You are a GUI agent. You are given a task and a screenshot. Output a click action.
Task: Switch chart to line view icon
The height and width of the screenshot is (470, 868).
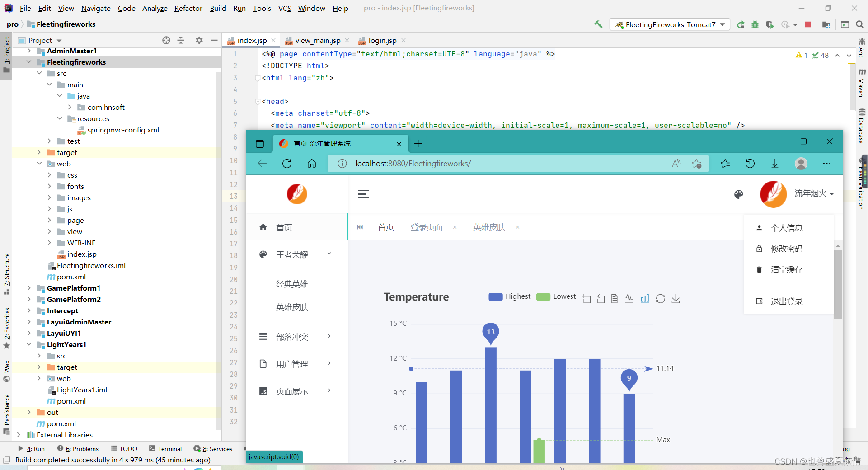pyautogui.click(x=629, y=299)
